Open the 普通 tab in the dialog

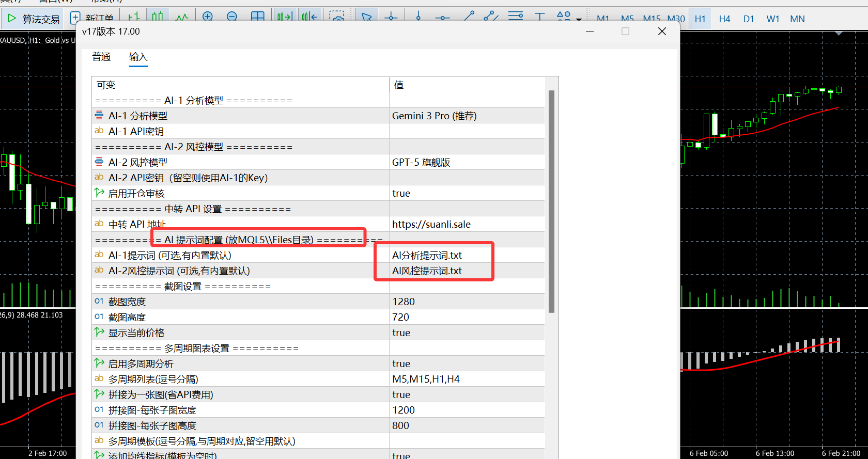[x=101, y=57]
